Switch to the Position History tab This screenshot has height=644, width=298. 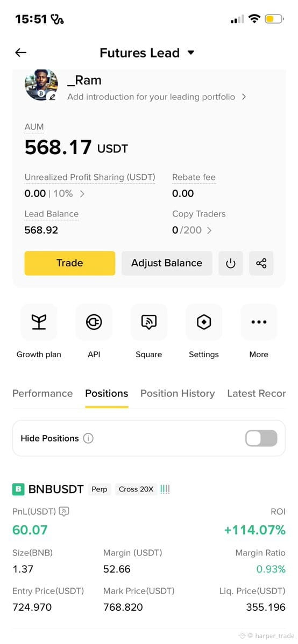pos(178,394)
